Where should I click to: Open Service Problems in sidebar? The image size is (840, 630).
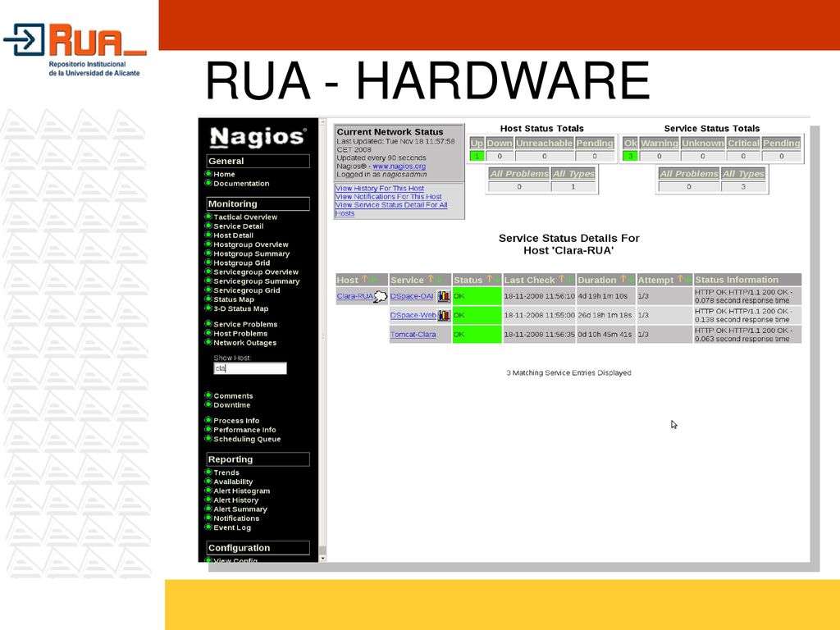[x=245, y=324]
